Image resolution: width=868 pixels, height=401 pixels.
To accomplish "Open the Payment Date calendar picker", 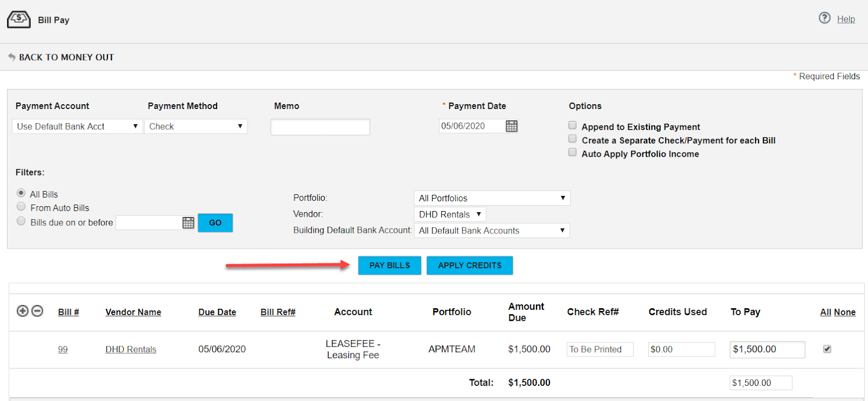I will coord(512,126).
